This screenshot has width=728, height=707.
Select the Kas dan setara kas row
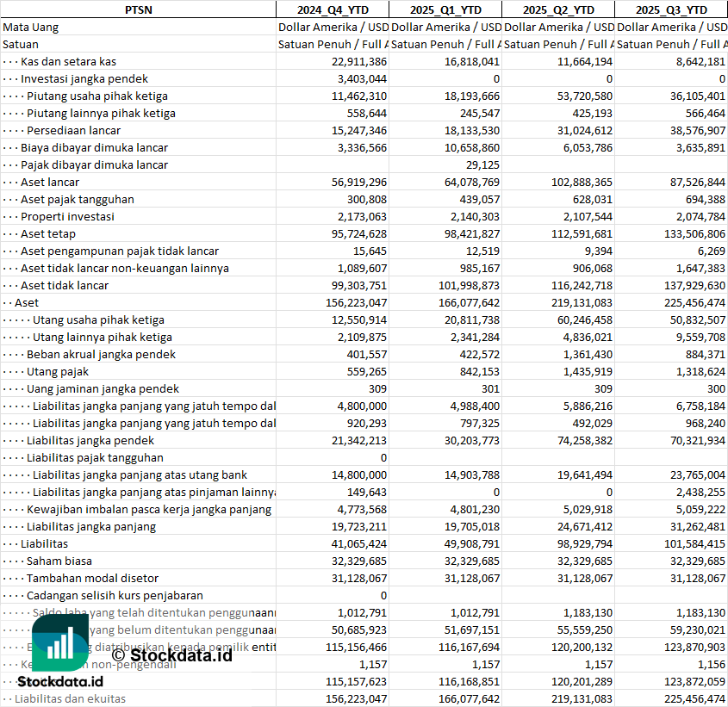click(68, 61)
